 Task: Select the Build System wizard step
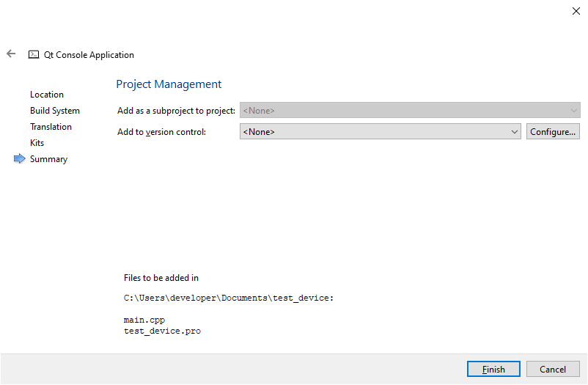click(x=55, y=111)
